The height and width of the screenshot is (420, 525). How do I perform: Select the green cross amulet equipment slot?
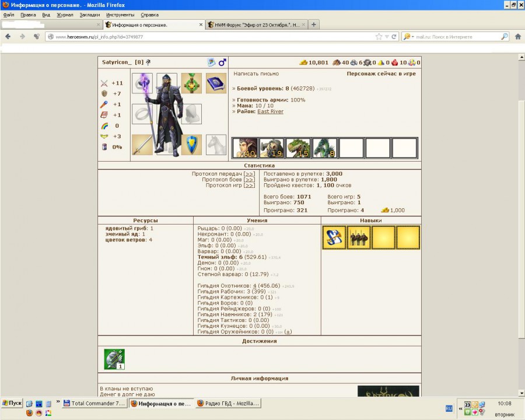tap(191, 83)
